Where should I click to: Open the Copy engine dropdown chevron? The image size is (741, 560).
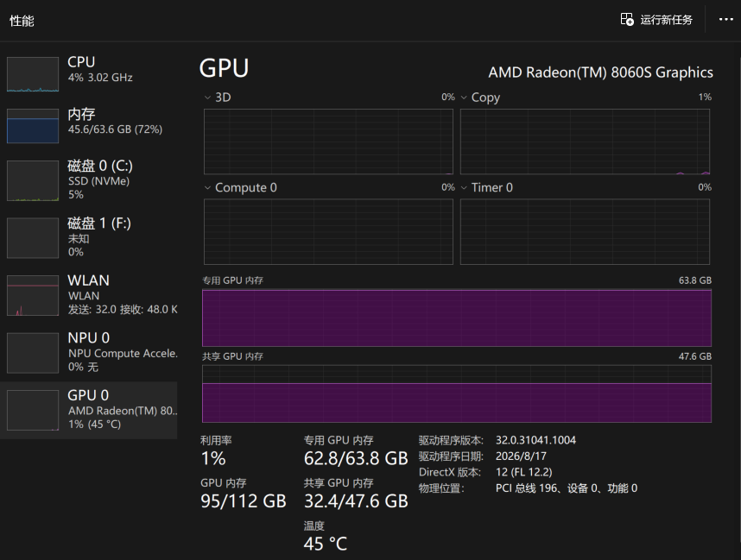tap(464, 98)
